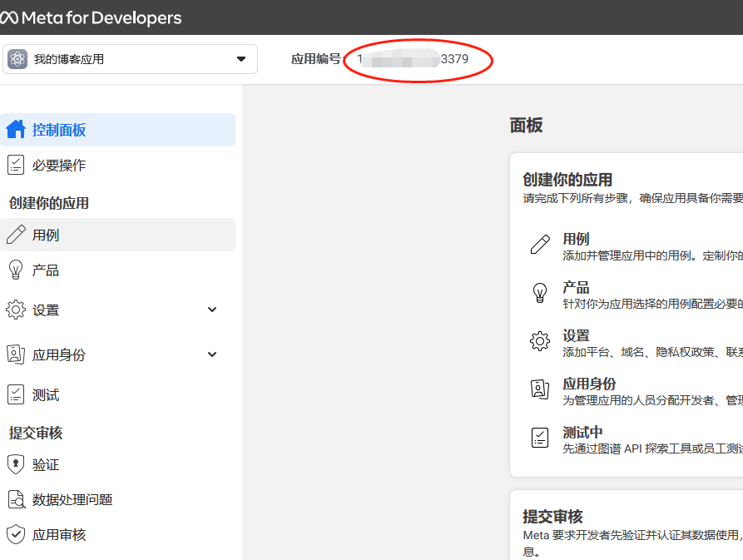743x560 pixels.
Task: Click the description under 测试中 in card
Action: [652, 449]
